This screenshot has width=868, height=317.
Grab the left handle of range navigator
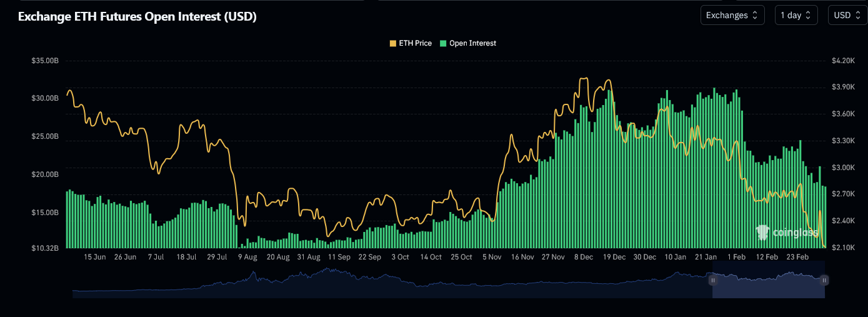coord(712,281)
